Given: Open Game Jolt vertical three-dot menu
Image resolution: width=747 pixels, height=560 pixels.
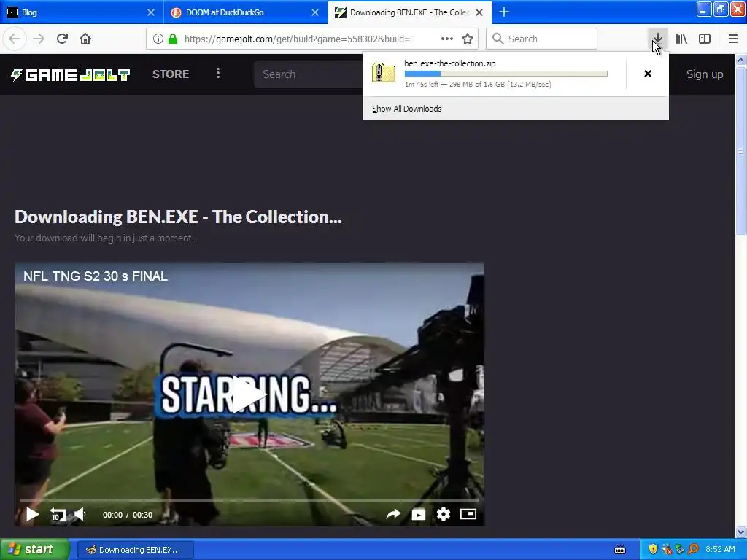Looking at the screenshot, I should [218, 73].
